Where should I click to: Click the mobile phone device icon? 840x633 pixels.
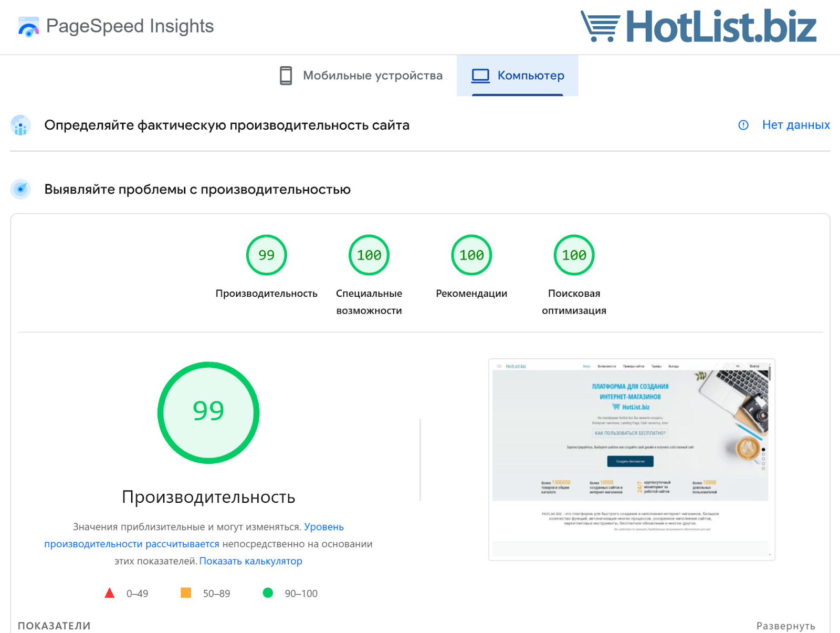[x=286, y=76]
